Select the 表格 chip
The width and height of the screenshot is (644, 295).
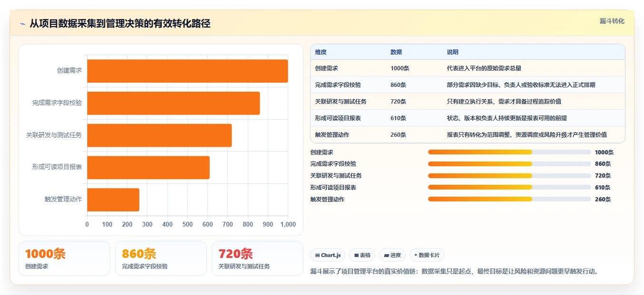coord(362,255)
